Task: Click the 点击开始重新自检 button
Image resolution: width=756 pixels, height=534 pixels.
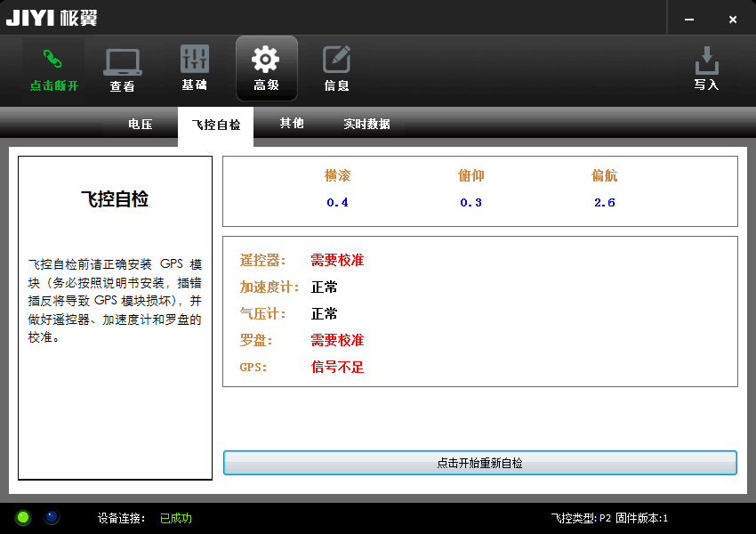Action: (x=479, y=463)
